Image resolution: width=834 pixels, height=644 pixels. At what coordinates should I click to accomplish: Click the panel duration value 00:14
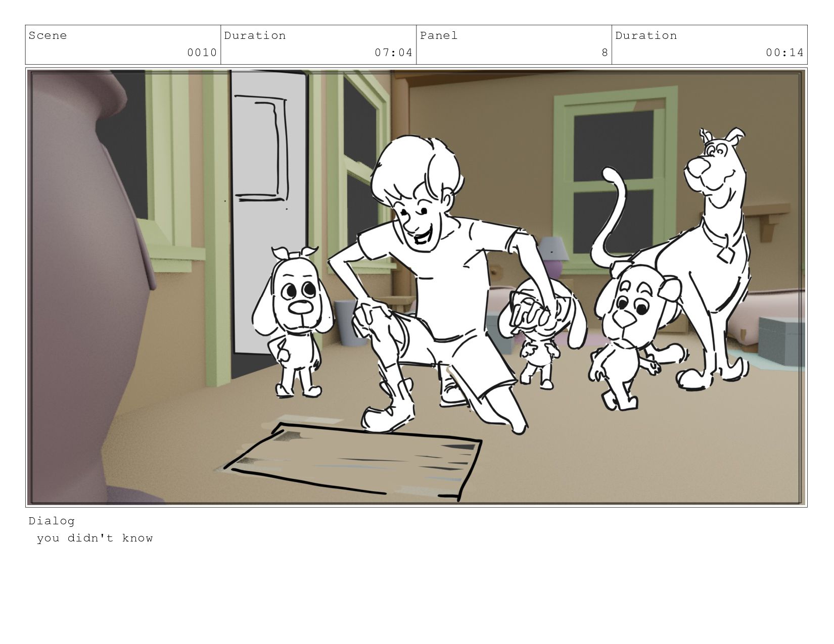784,53
